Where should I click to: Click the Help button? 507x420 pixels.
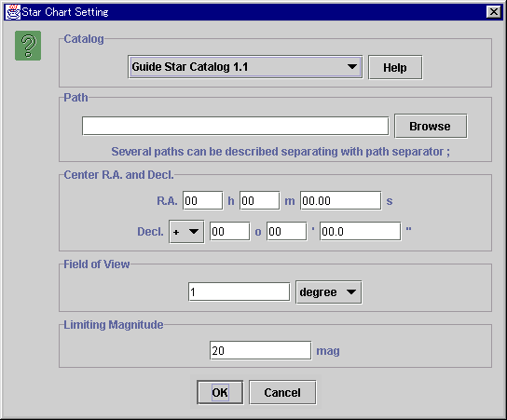click(x=395, y=68)
